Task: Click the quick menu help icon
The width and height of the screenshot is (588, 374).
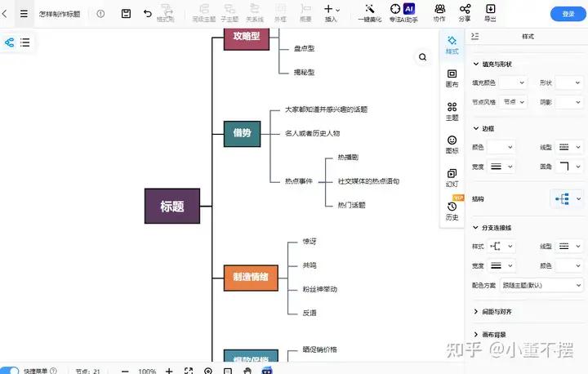Action: click(x=53, y=371)
